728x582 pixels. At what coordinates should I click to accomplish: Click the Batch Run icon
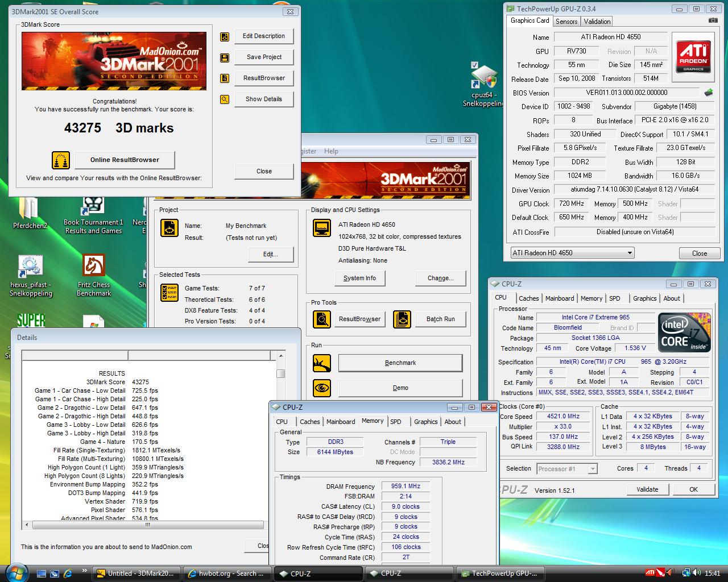coord(402,319)
